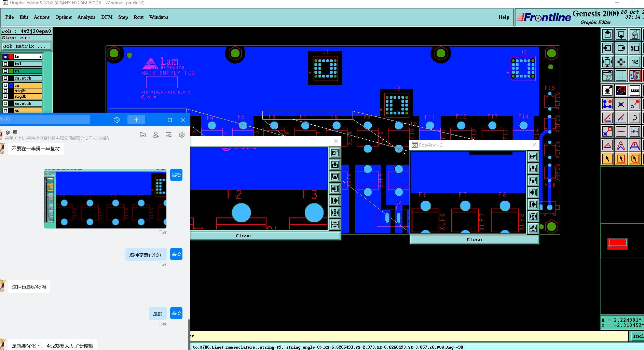Toggle the ts1 layer checkbox
644x350 pixels.
click(x=5, y=64)
